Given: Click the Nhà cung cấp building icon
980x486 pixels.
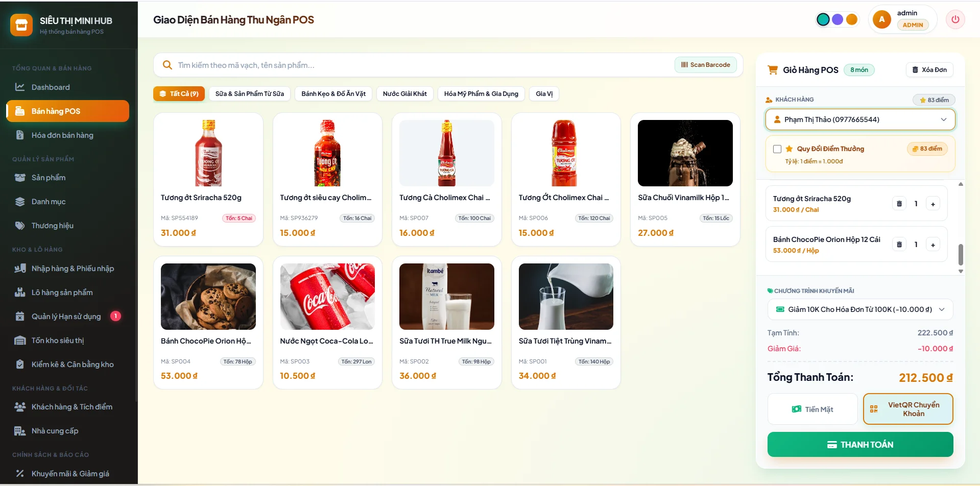Looking at the screenshot, I should [20, 431].
